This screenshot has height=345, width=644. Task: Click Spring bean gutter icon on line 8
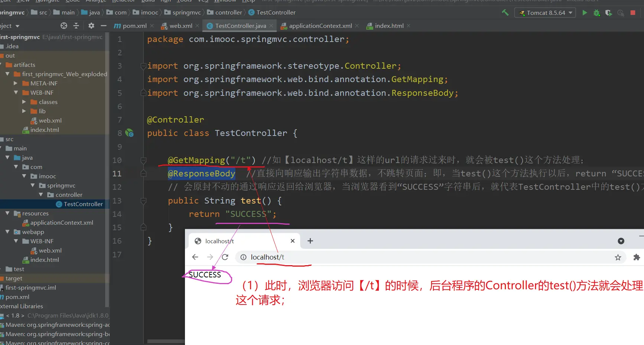(129, 133)
